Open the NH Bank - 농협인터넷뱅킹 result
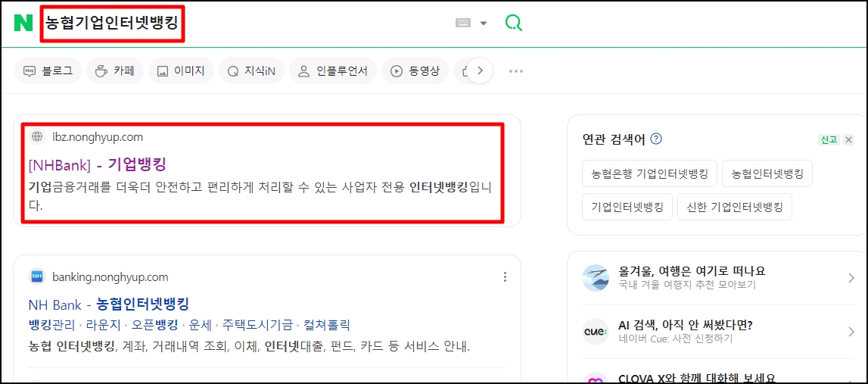Screen dimensions: 868x384 point(108,304)
